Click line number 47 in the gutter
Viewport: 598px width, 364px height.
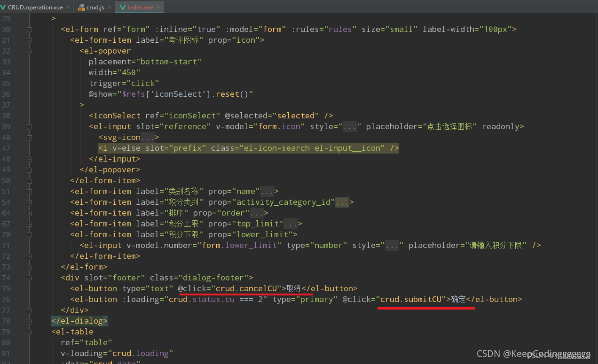6,148
